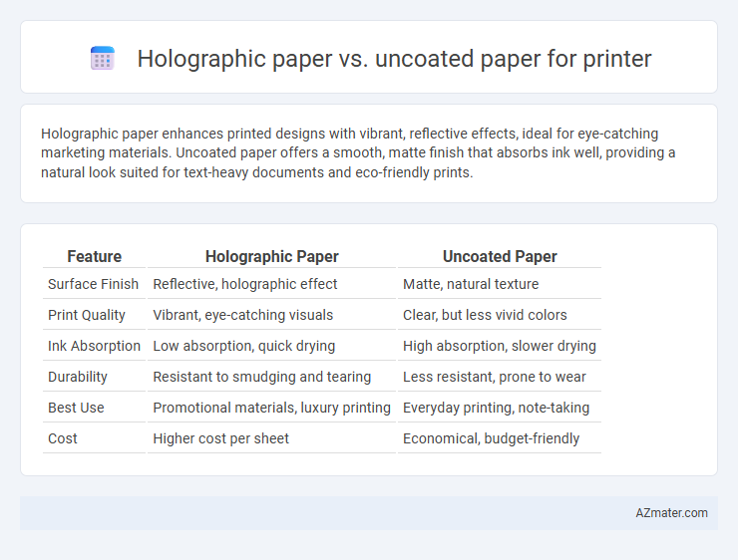
Task: Click the 'High absorption, slower drying' cell
Action: [x=500, y=346]
